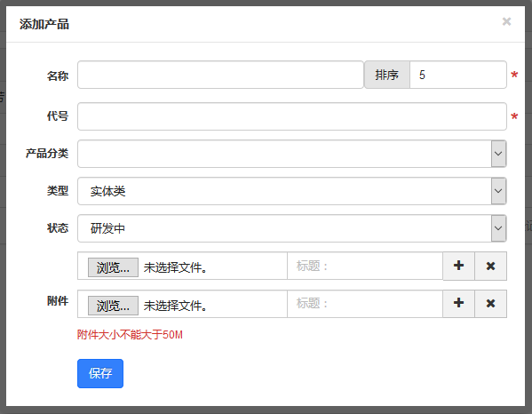Image resolution: width=532 pixels, height=414 pixels.
Task: Click the 添加产品 dialog title
Action: (44, 24)
